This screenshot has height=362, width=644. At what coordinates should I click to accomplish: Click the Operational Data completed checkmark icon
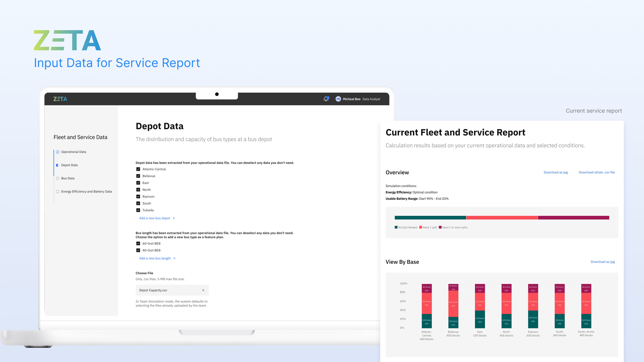[58, 152]
